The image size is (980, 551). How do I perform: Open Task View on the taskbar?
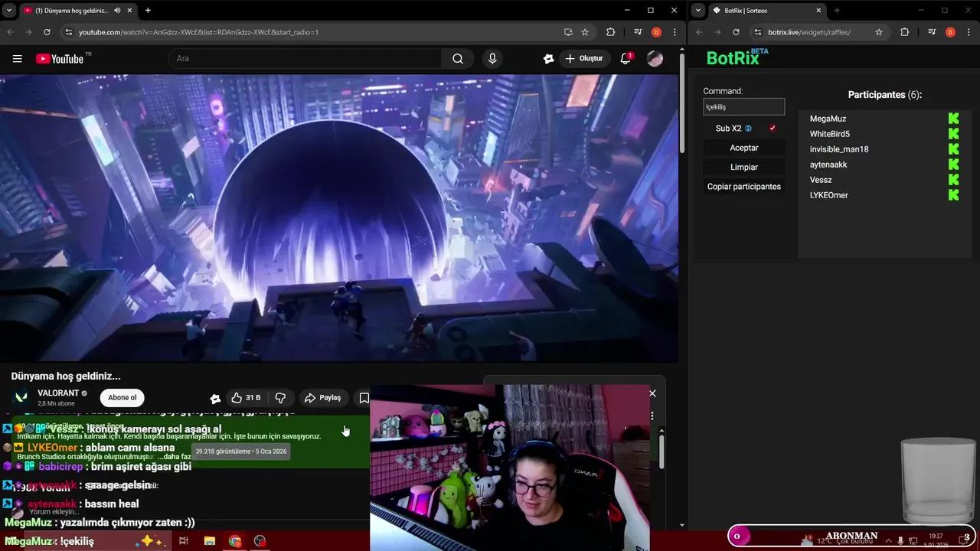coord(184,541)
